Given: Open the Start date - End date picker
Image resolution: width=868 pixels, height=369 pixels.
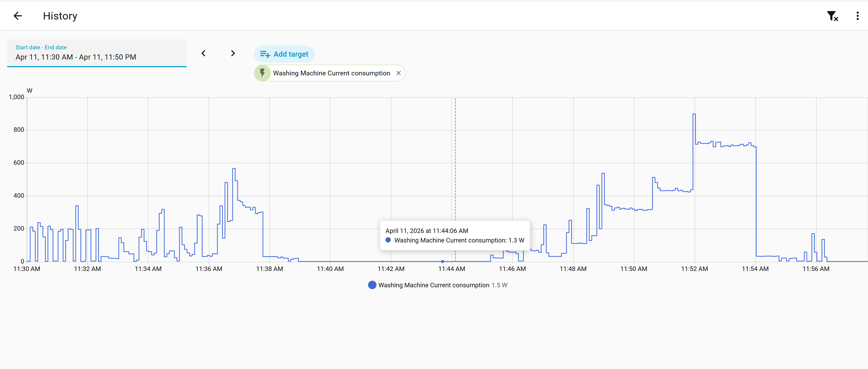Looking at the screenshot, I should (x=97, y=53).
